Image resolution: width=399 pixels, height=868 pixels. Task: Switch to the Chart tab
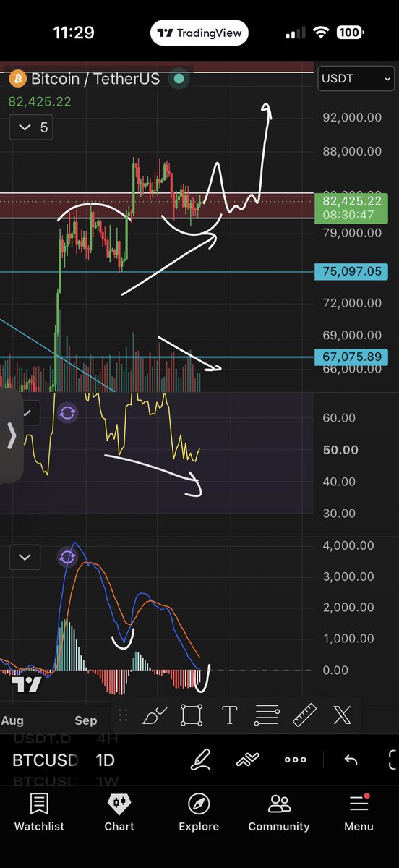(x=119, y=812)
